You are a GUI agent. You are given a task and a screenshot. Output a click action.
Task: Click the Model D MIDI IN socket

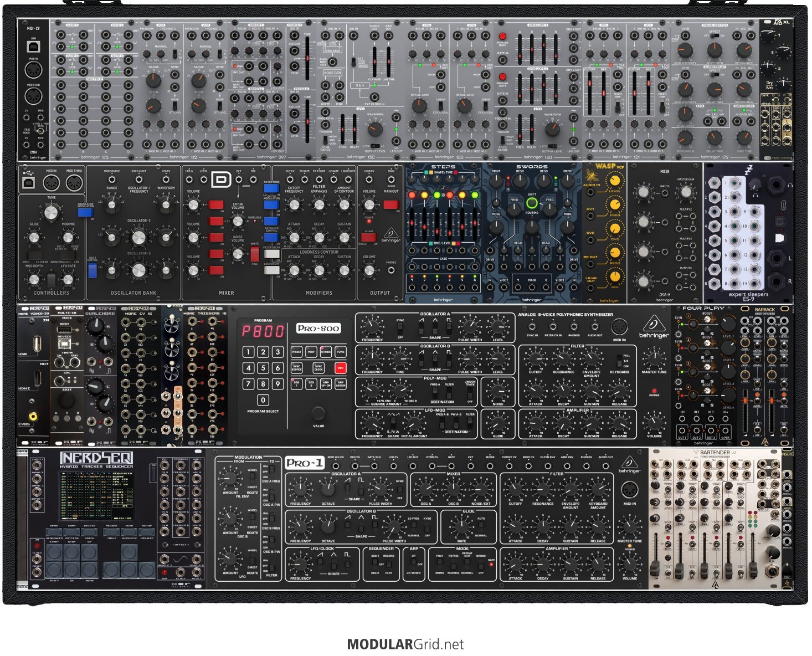click(x=50, y=183)
